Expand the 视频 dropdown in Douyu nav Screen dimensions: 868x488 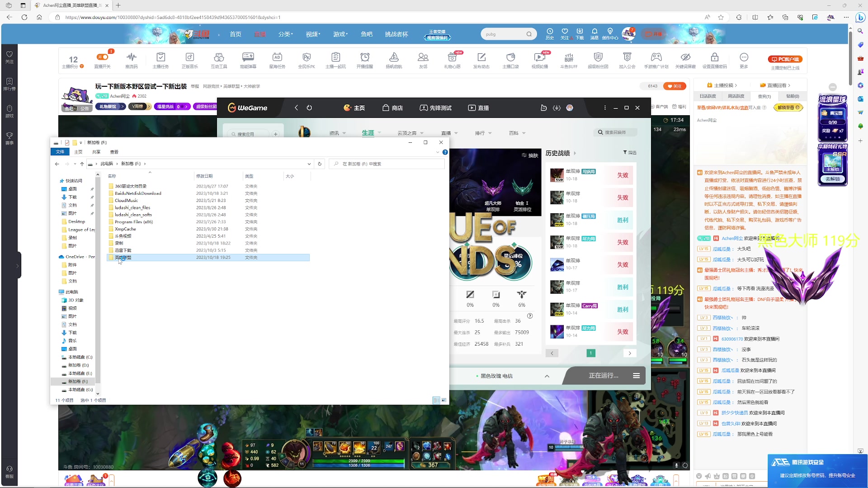pyautogui.click(x=313, y=34)
